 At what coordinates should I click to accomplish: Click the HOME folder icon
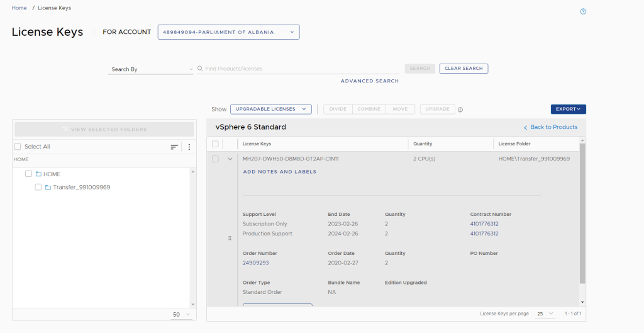(x=38, y=174)
